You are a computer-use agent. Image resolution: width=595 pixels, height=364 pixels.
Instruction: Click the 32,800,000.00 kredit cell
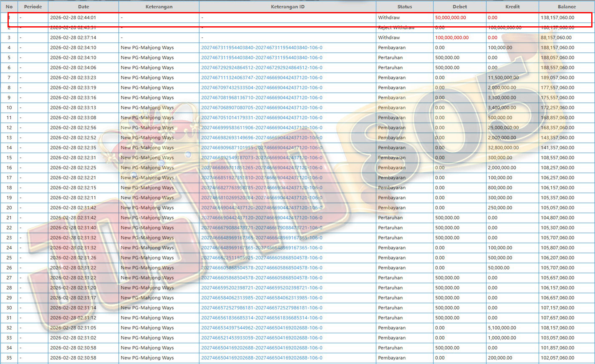click(503, 148)
